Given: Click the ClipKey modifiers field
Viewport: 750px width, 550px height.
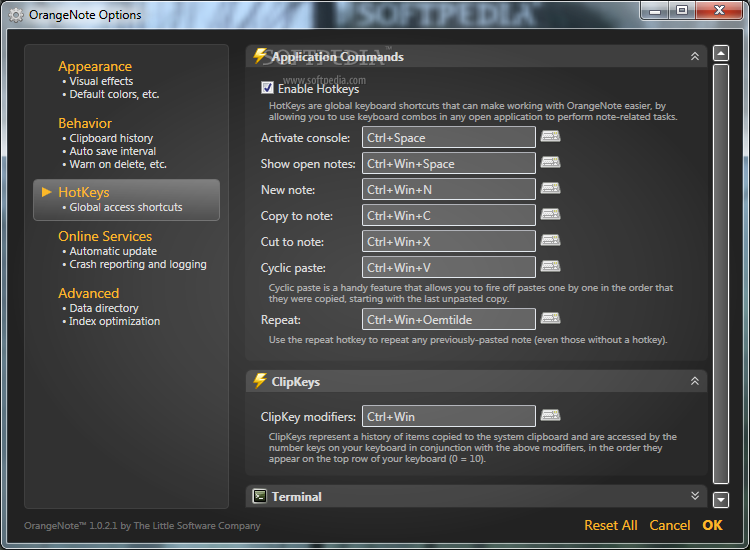Looking at the screenshot, I should pos(449,416).
